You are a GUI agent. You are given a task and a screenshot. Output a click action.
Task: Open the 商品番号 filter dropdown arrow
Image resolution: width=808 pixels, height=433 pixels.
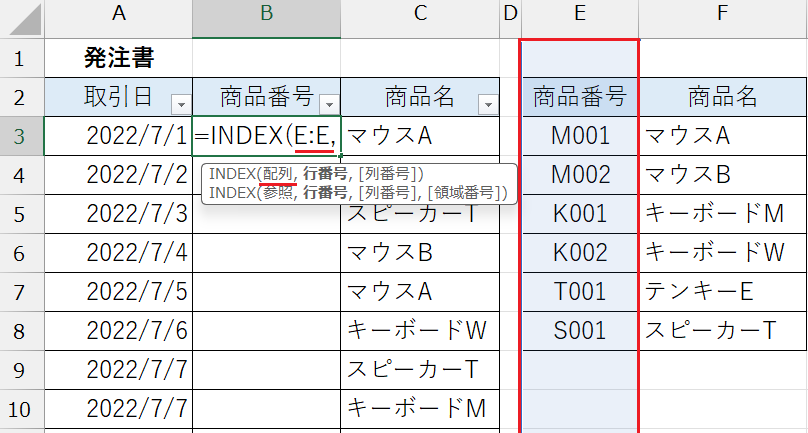coord(329,103)
